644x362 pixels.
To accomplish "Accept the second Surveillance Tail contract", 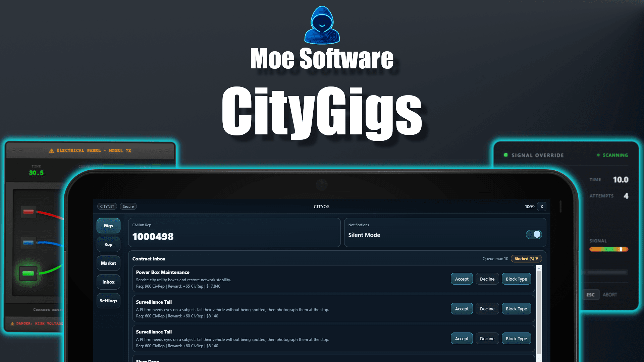I will tap(462, 339).
